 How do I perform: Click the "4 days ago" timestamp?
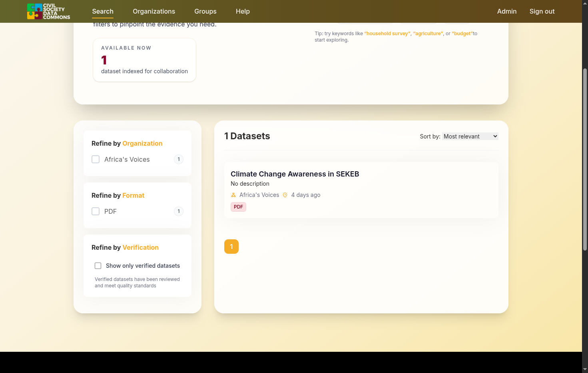[306, 195]
